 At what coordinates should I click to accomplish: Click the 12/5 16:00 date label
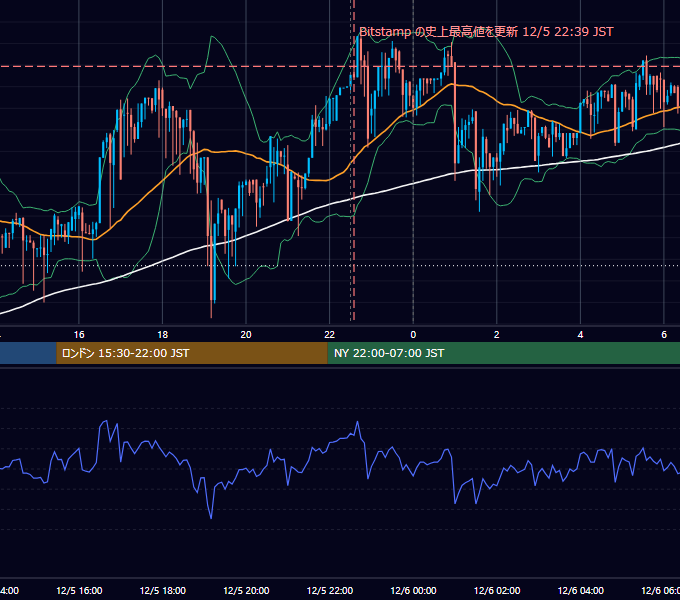(79, 590)
